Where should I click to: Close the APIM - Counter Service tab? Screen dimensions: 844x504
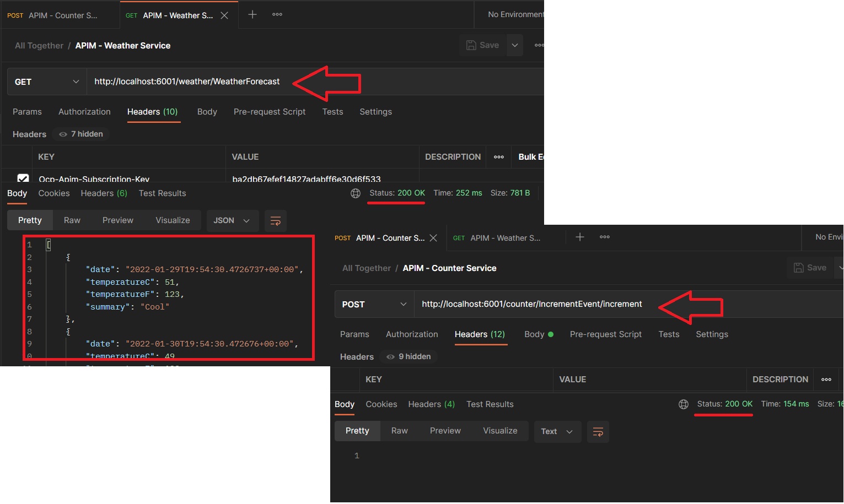pyautogui.click(x=433, y=238)
